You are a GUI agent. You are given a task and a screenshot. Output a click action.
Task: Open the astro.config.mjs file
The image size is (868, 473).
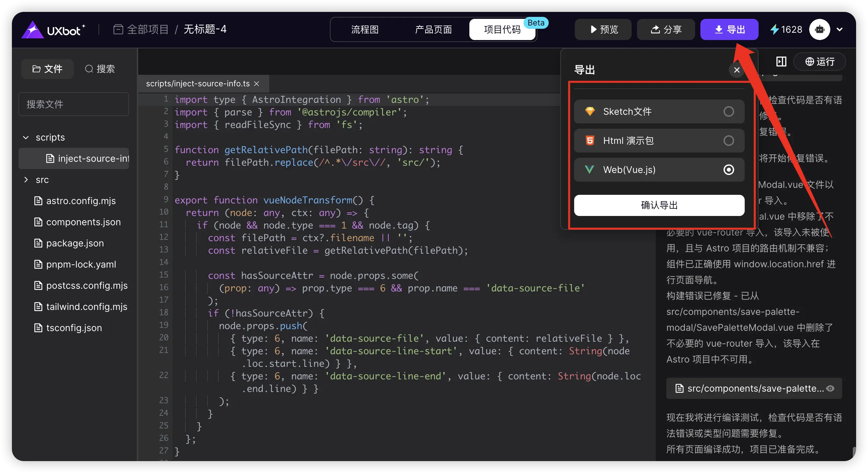[x=81, y=201]
